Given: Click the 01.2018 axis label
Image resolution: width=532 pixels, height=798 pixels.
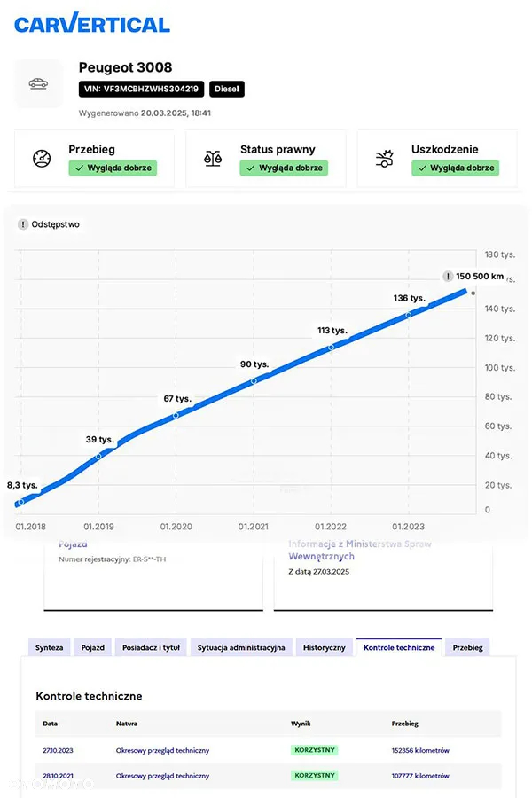Looking at the screenshot, I should [x=30, y=527].
